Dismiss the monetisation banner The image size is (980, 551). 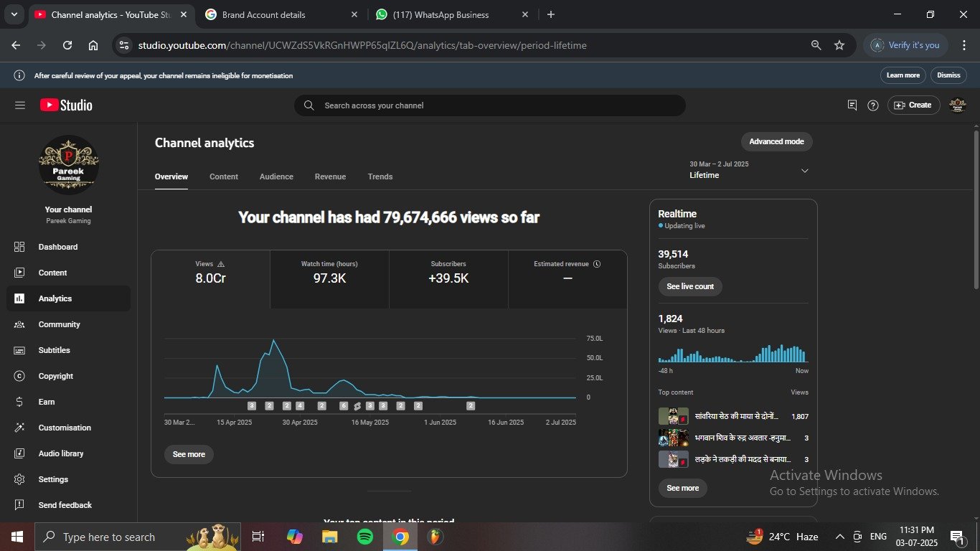(x=948, y=75)
